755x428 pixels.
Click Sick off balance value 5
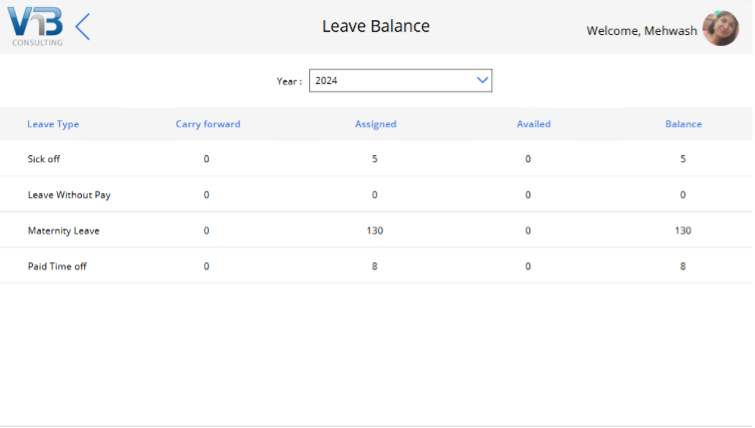[x=683, y=159]
